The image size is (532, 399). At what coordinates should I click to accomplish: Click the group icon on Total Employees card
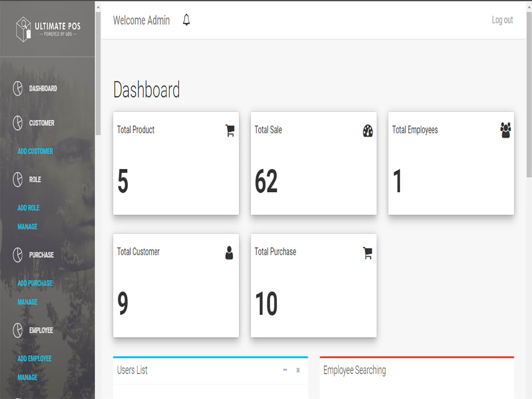tap(505, 130)
